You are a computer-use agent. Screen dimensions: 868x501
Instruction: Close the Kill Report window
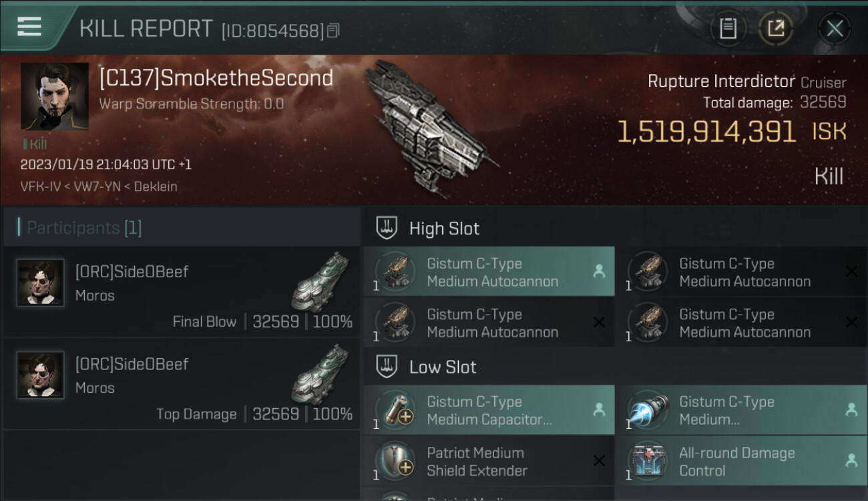tap(835, 29)
